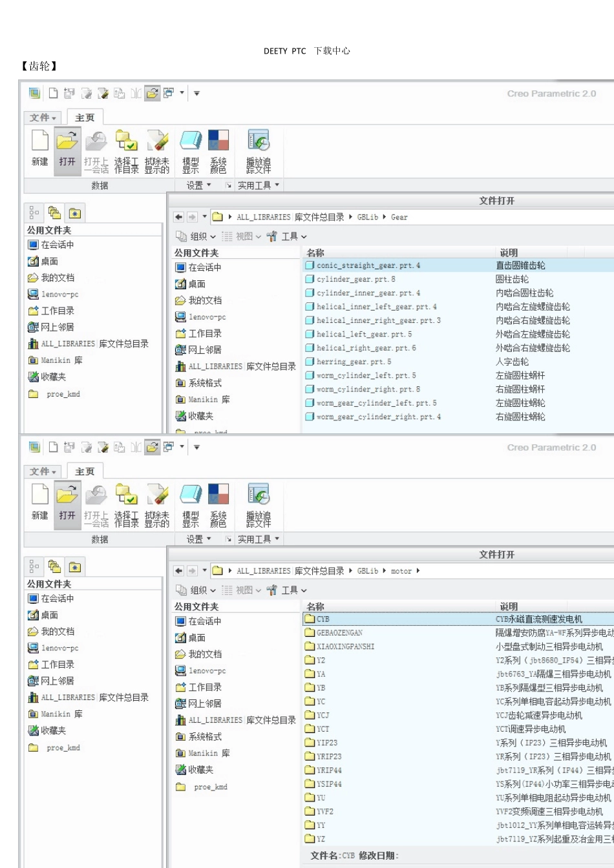The width and height of the screenshot is (614, 868).
Task: Show folder browser navigator tab in Gear window
Action: 54,213
